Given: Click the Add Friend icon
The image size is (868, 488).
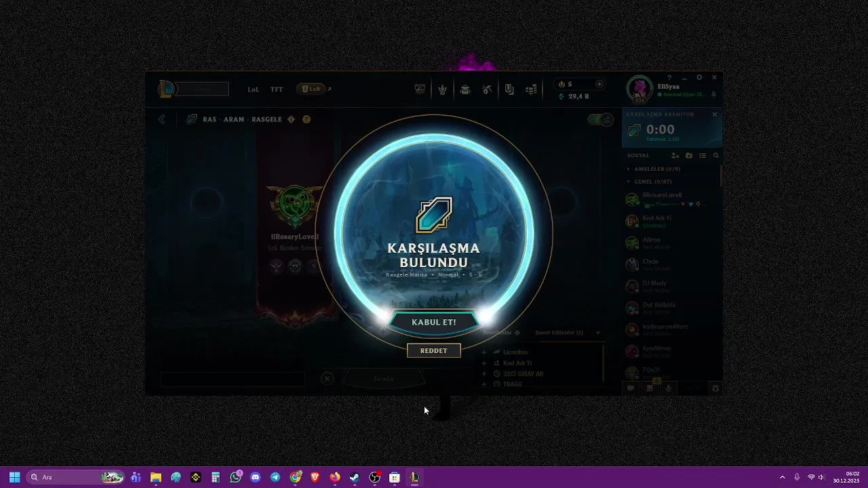Looking at the screenshot, I should (675, 156).
